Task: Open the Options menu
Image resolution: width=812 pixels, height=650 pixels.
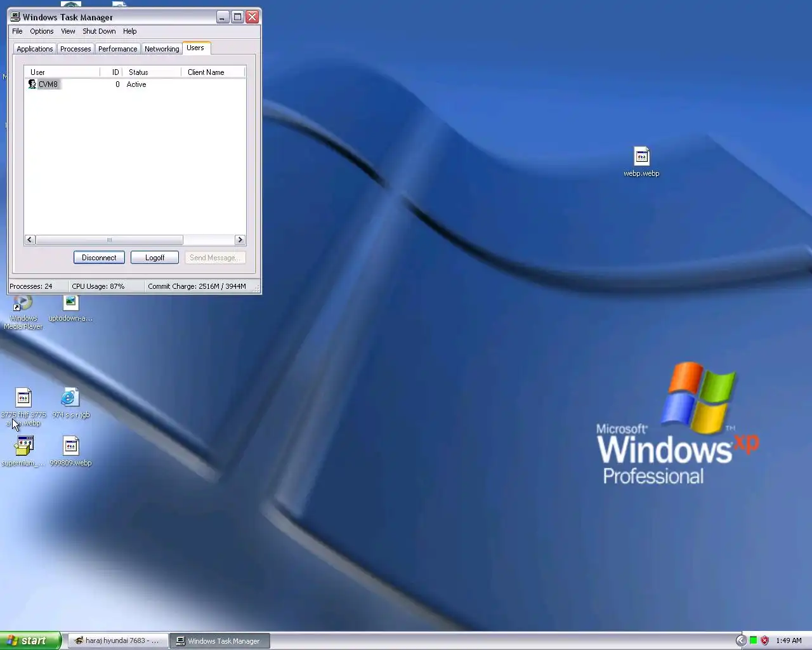Action: pyautogui.click(x=42, y=31)
